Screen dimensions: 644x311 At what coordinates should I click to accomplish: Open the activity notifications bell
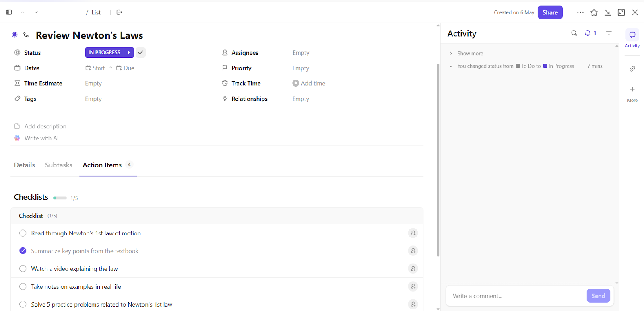(x=590, y=33)
